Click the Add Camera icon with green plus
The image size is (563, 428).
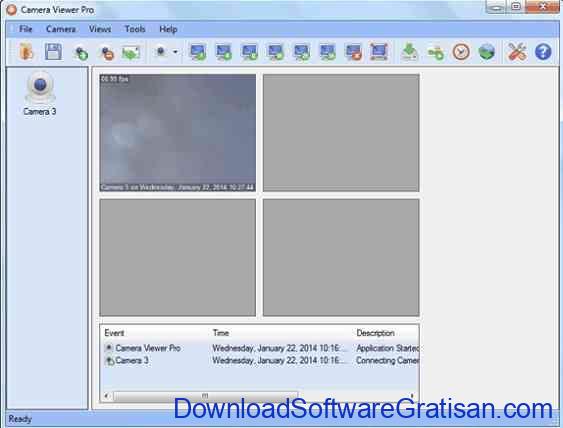81,53
